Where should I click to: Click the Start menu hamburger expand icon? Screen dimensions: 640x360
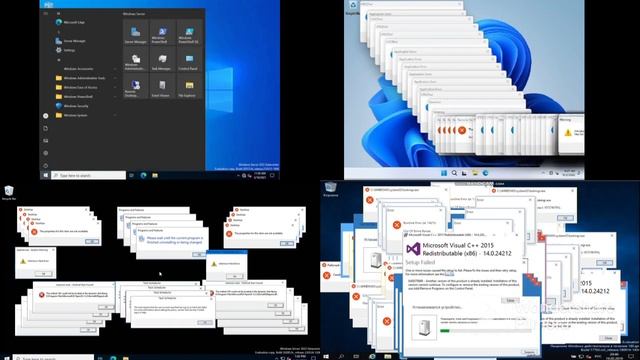tap(46, 13)
